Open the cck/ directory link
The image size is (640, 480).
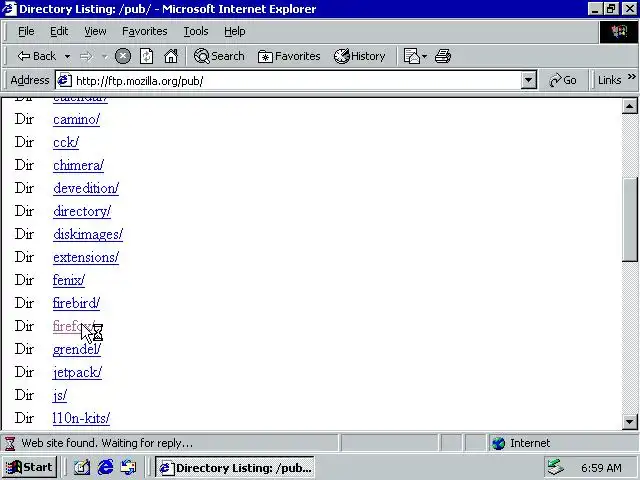[x=66, y=142]
